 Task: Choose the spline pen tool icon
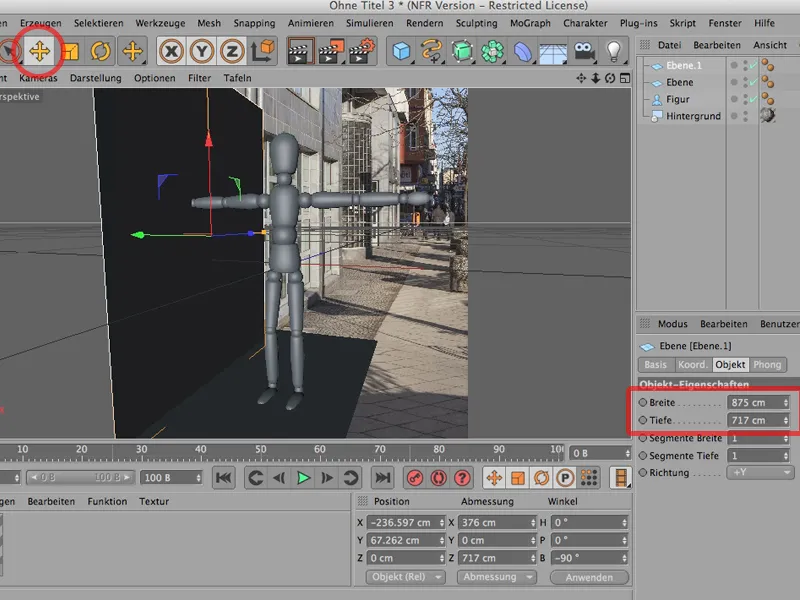(x=432, y=51)
